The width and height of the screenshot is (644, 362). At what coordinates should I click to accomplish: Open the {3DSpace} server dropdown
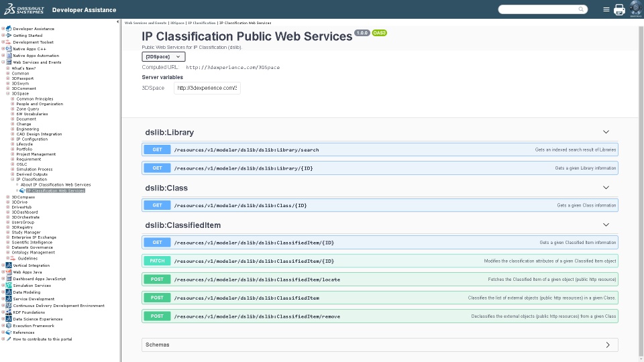point(164,57)
